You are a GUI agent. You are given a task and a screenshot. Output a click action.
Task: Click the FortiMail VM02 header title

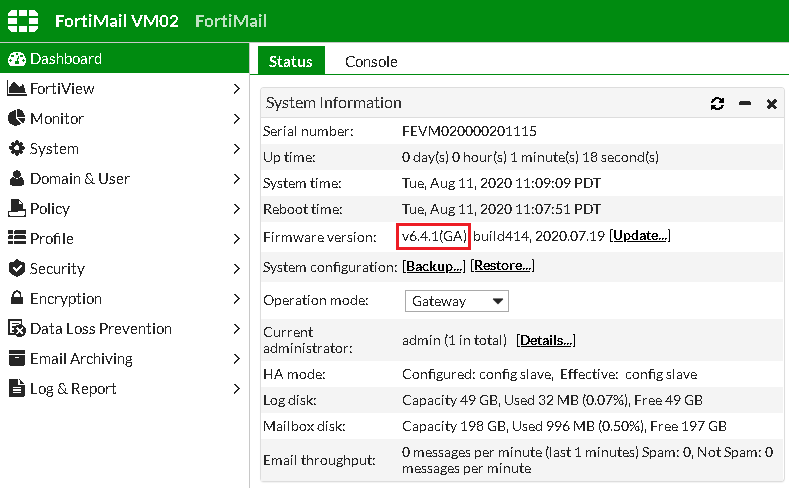pos(117,21)
